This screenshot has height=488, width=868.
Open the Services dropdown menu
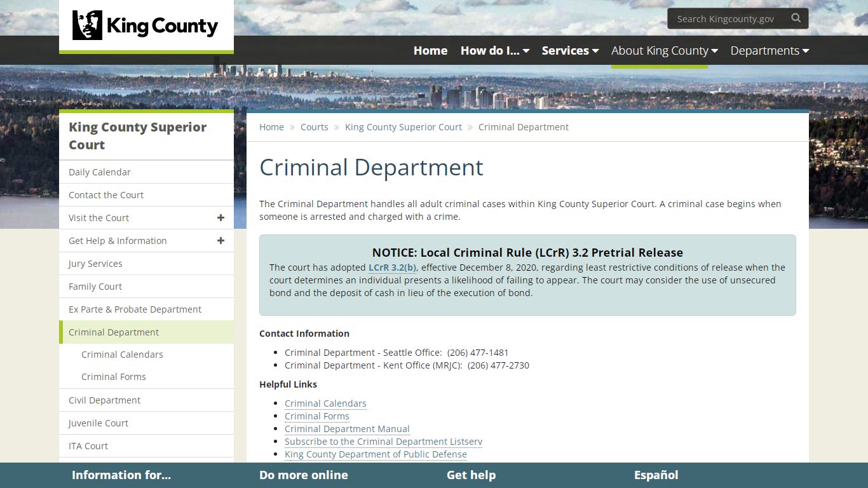pyautogui.click(x=570, y=50)
